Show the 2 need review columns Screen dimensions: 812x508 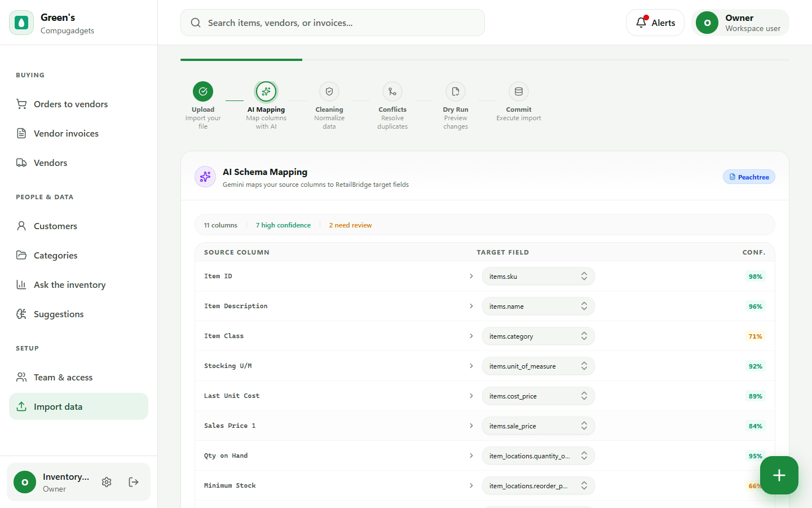[x=350, y=225]
